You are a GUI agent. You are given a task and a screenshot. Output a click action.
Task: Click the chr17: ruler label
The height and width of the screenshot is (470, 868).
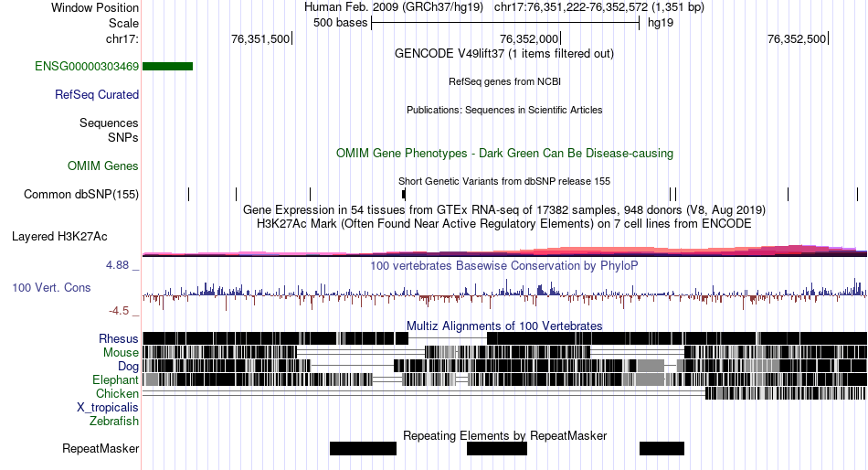[122, 38]
